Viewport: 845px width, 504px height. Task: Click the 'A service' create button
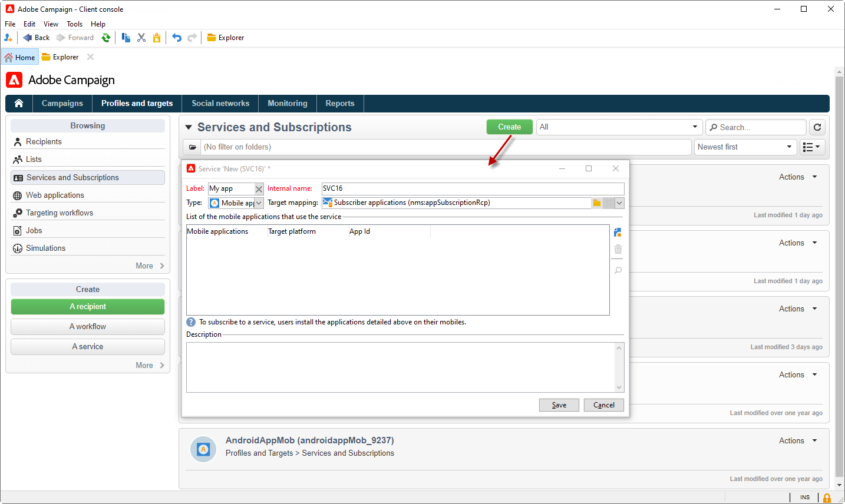tap(88, 347)
